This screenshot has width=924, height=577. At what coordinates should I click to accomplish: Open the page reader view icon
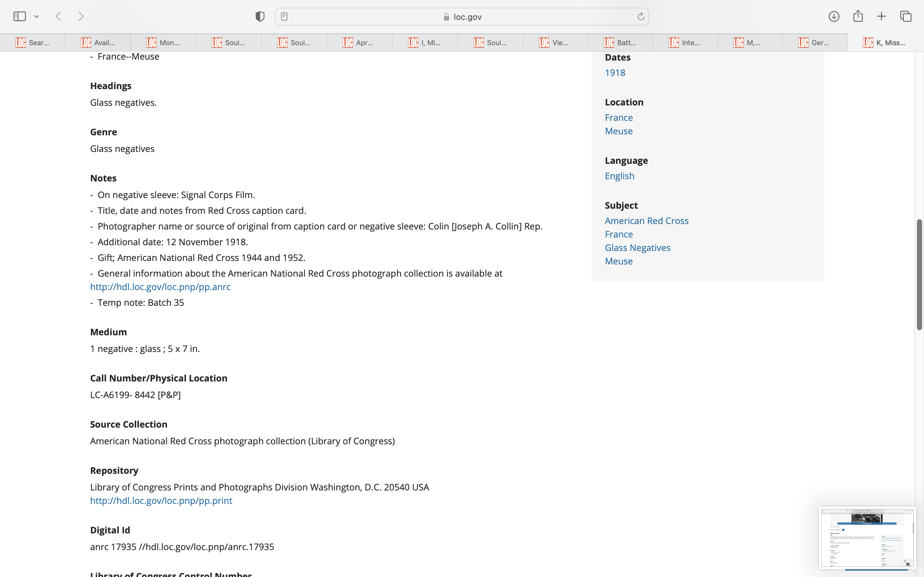284,16
